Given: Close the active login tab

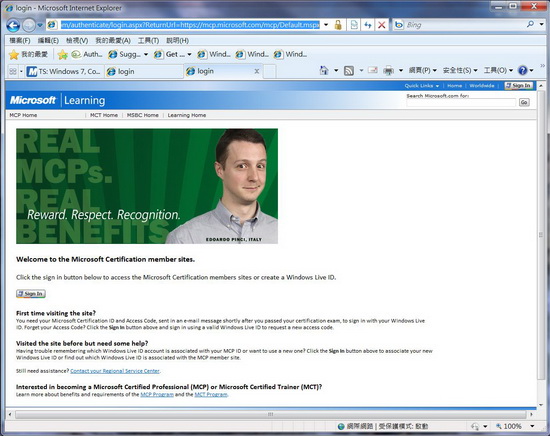Looking at the screenshot, I should click(x=257, y=71).
